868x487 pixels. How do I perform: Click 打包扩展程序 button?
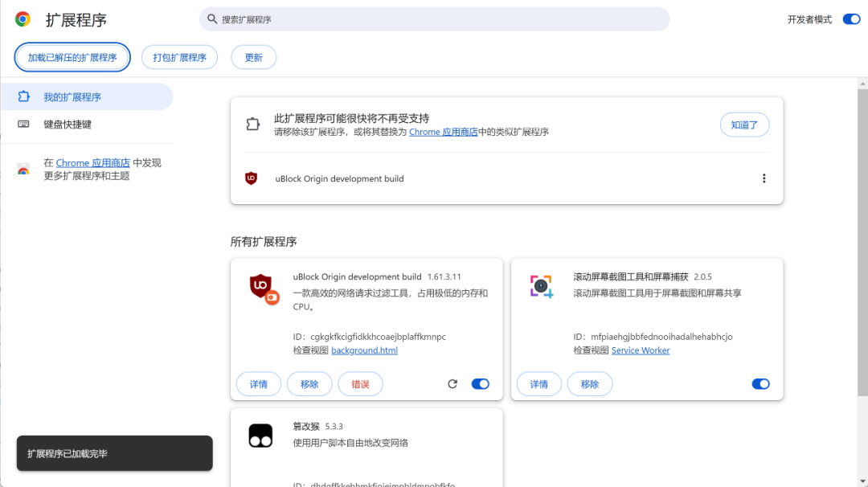coord(179,57)
